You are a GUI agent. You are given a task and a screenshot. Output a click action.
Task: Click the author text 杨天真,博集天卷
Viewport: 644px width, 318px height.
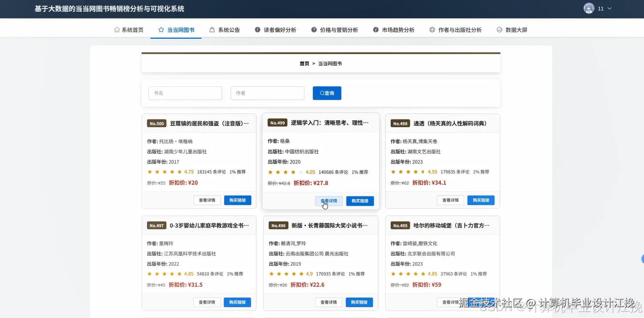pyautogui.click(x=420, y=141)
